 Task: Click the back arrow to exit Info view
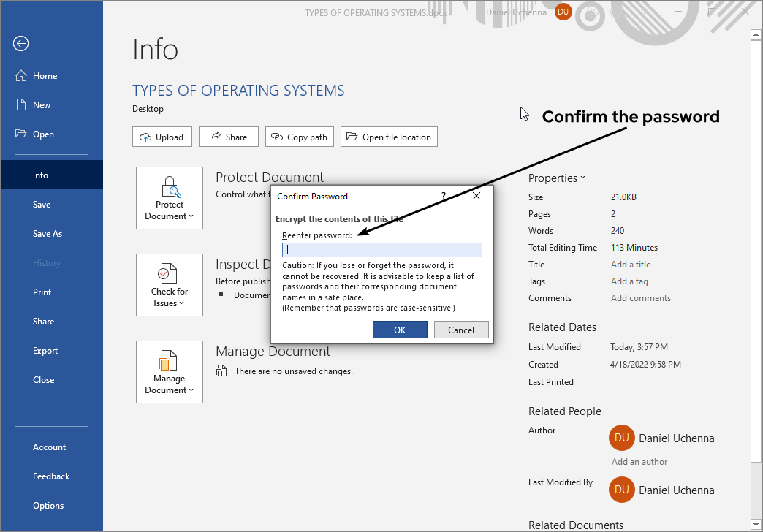20,44
